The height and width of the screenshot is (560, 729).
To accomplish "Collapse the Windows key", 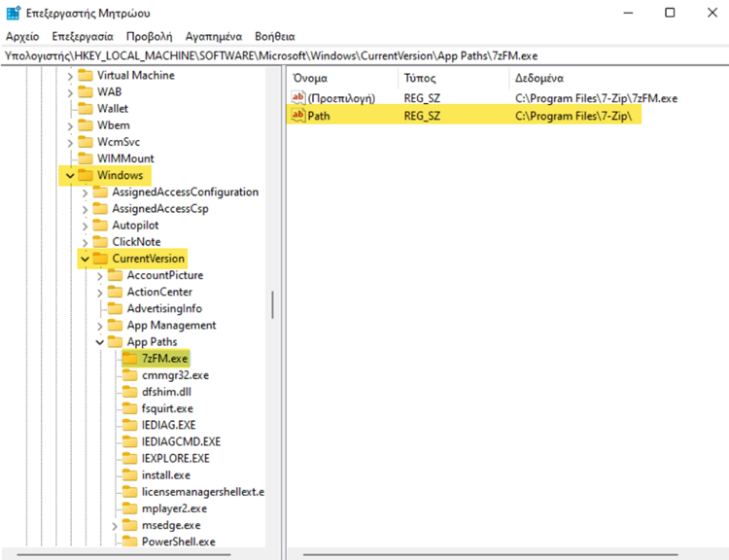I will [70, 176].
